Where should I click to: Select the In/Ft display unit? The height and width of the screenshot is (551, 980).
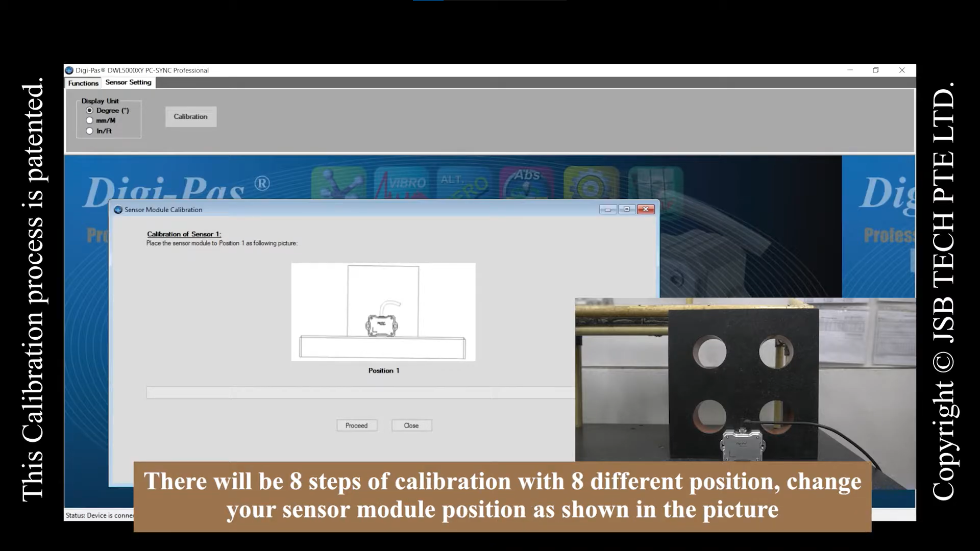click(90, 131)
